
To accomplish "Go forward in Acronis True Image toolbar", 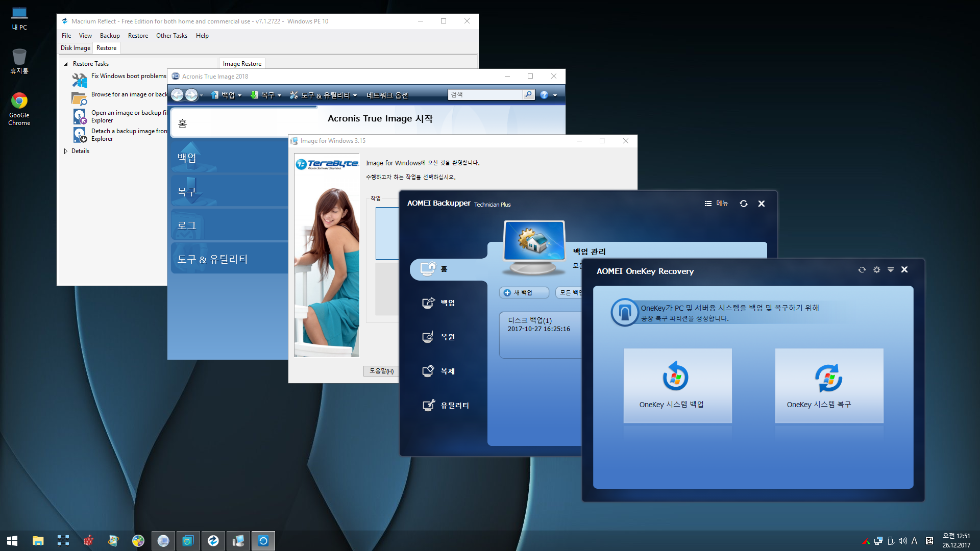I will pyautogui.click(x=191, y=95).
